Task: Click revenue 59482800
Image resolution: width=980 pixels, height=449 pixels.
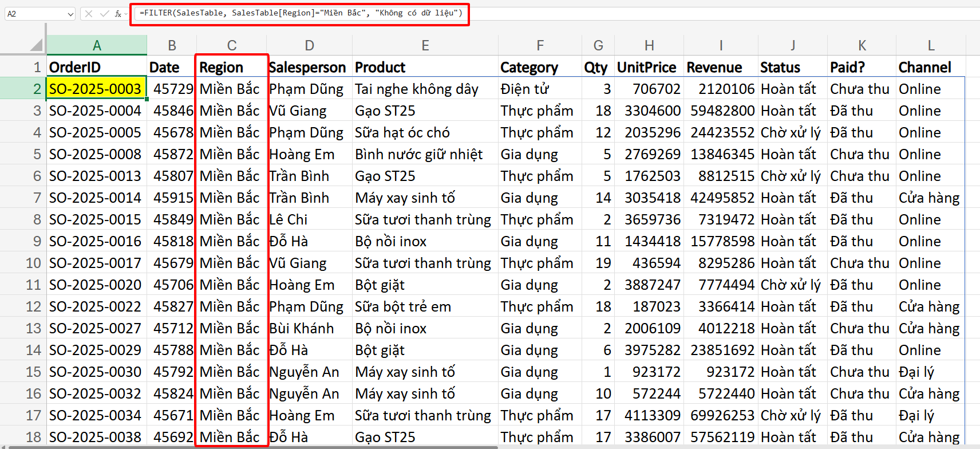Action: tap(721, 111)
